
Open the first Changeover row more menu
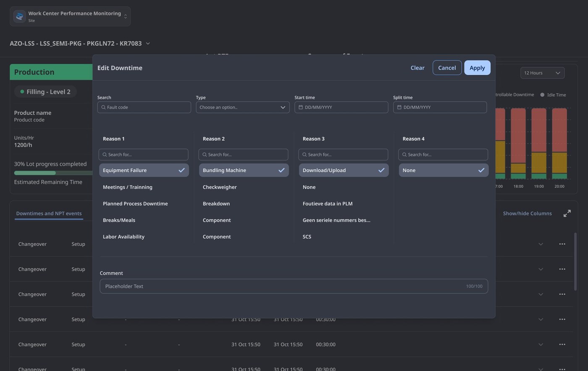click(x=562, y=244)
